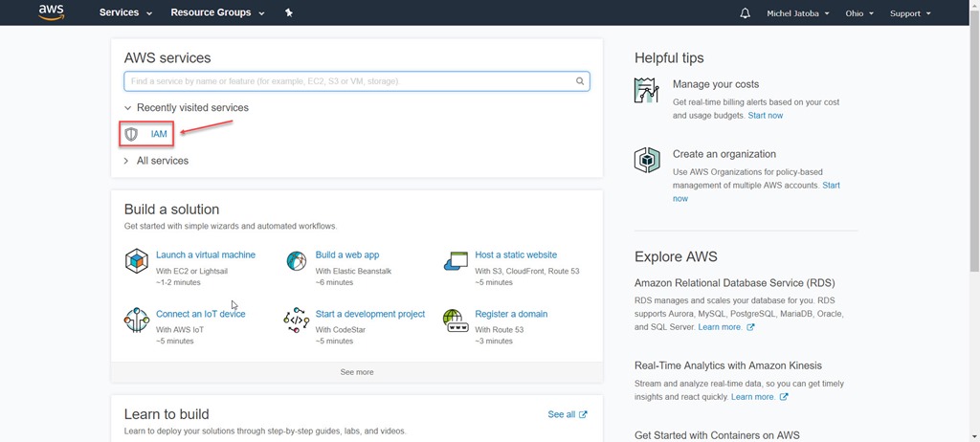Click the Host a static website icon
Viewport: 980px width, 442px height.
point(456,260)
